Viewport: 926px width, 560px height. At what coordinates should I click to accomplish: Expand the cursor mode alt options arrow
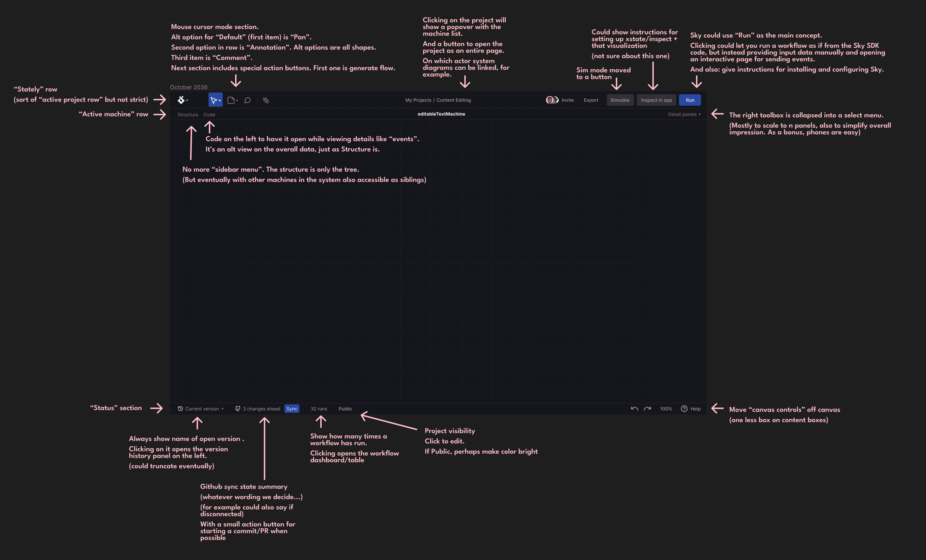point(220,101)
